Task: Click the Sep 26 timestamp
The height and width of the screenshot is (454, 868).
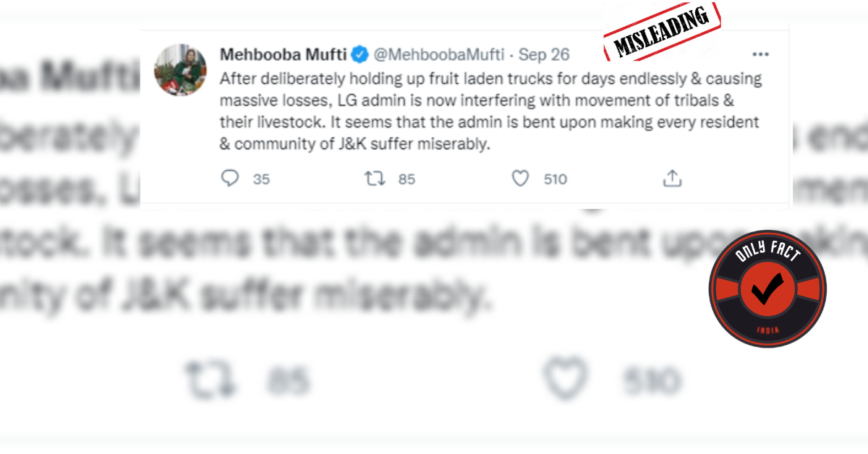Action: (544, 55)
